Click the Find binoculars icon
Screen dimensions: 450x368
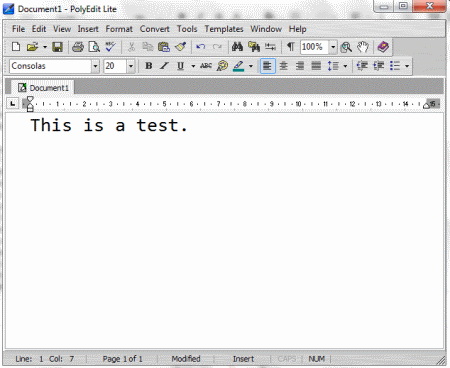pos(237,47)
